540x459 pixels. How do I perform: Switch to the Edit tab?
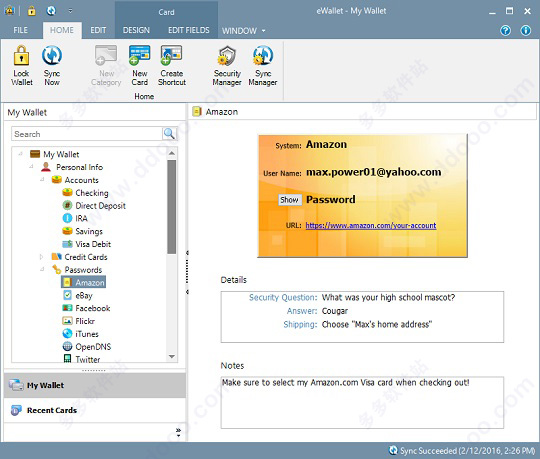98,30
